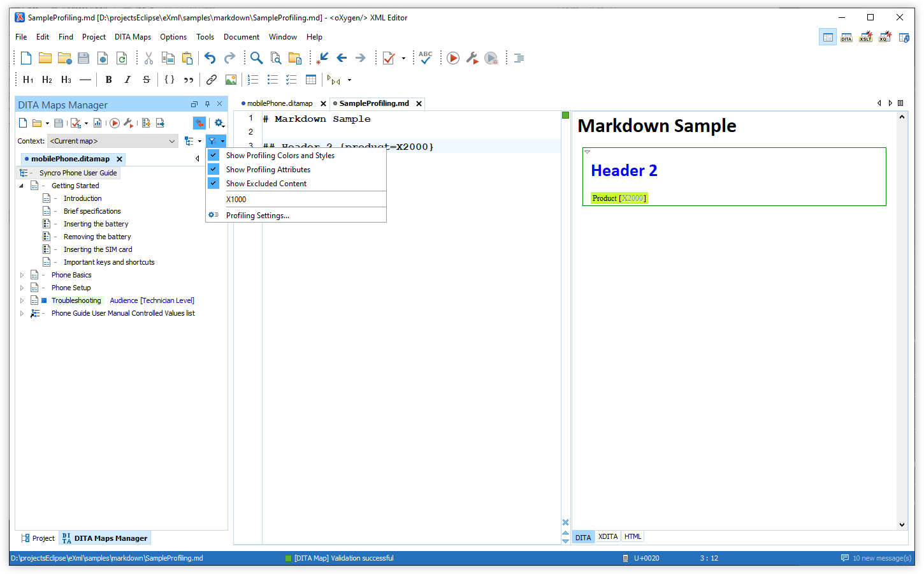This screenshot has height=574, width=924.
Task: Expand the Phone Setup node
Action: point(22,288)
